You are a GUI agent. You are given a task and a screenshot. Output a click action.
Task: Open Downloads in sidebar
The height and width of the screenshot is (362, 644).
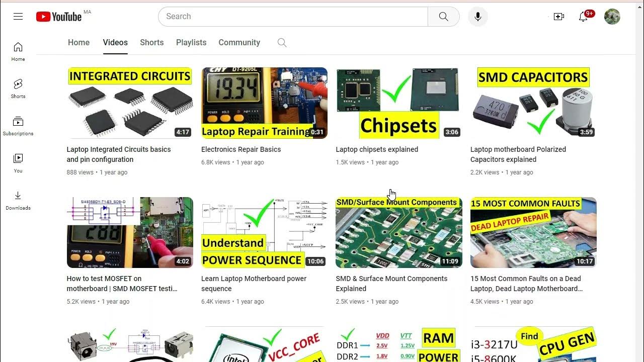18,201
